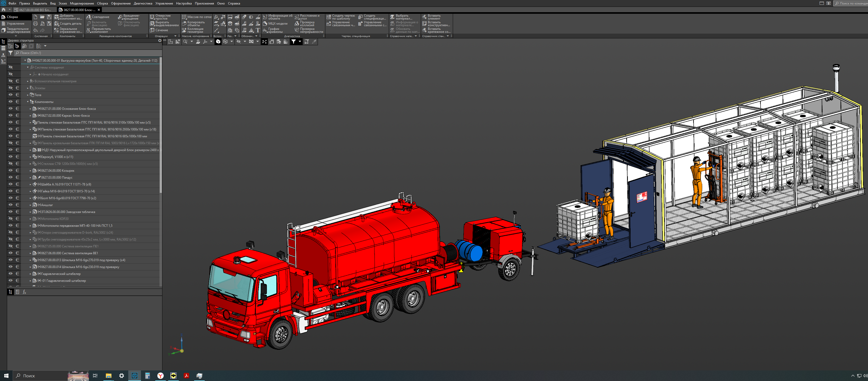Viewport: 868px width, 381px height.
Task: Run Проверка коллизий diagnostic
Action: tap(296, 24)
